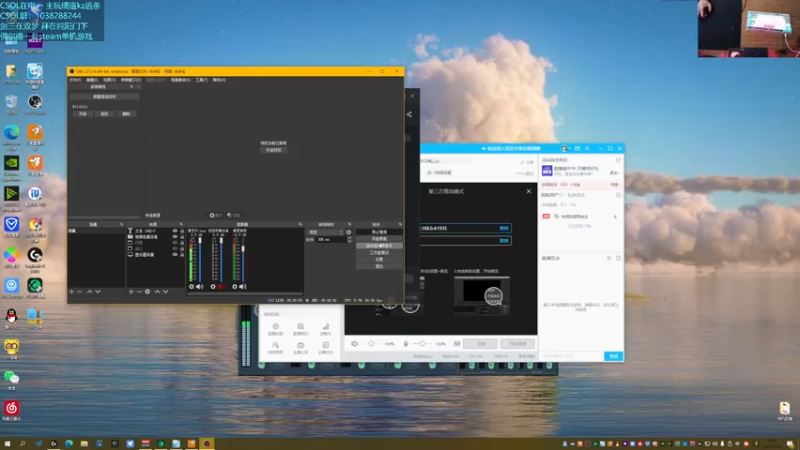Toggle visibility of the text (GDI+) source

(x=175, y=231)
